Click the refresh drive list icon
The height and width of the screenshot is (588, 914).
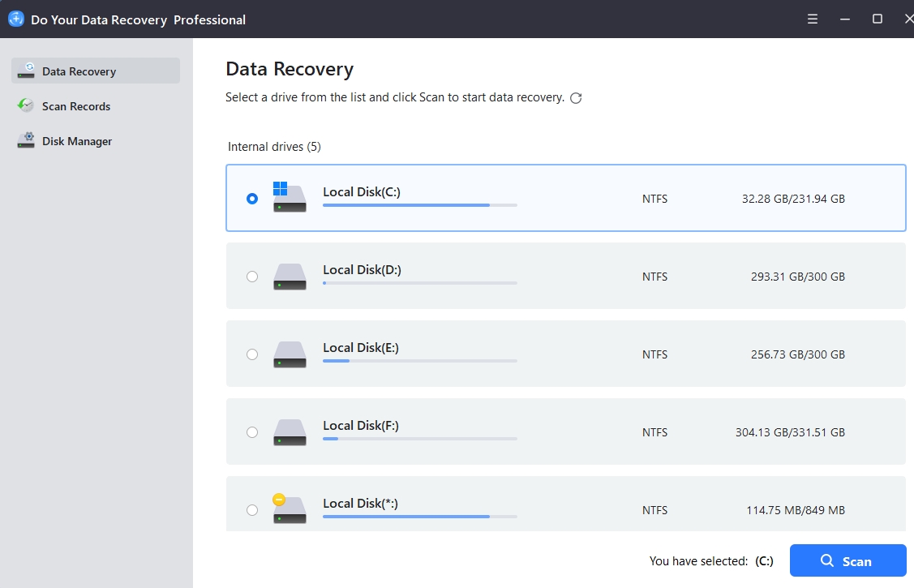click(x=576, y=98)
